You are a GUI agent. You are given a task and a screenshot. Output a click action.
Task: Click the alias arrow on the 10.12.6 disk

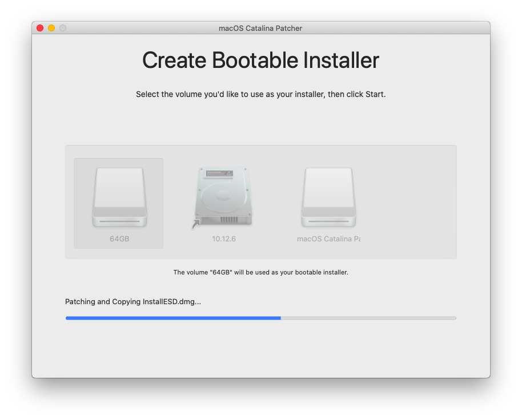(196, 226)
